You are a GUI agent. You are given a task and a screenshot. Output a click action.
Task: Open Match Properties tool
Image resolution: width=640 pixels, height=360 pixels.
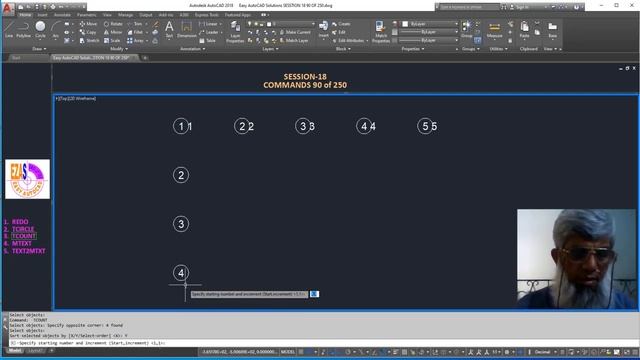tap(381, 32)
